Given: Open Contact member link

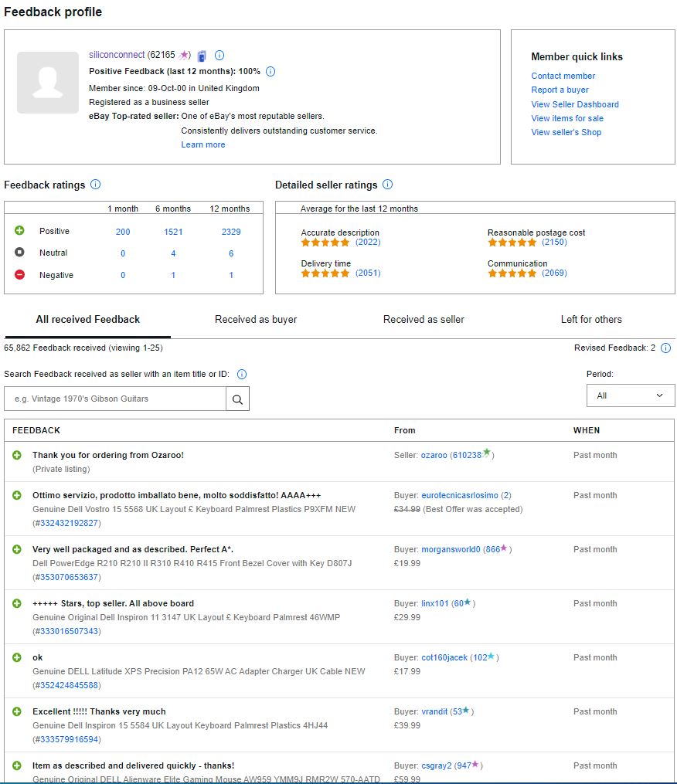Looking at the screenshot, I should (563, 76).
